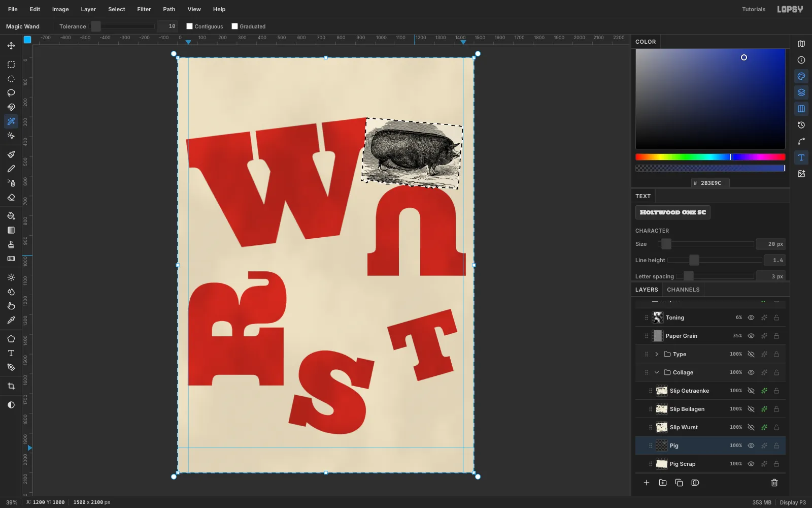
Task: Open the Holtwood One SC font dropdown
Action: (x=673, y=212)
